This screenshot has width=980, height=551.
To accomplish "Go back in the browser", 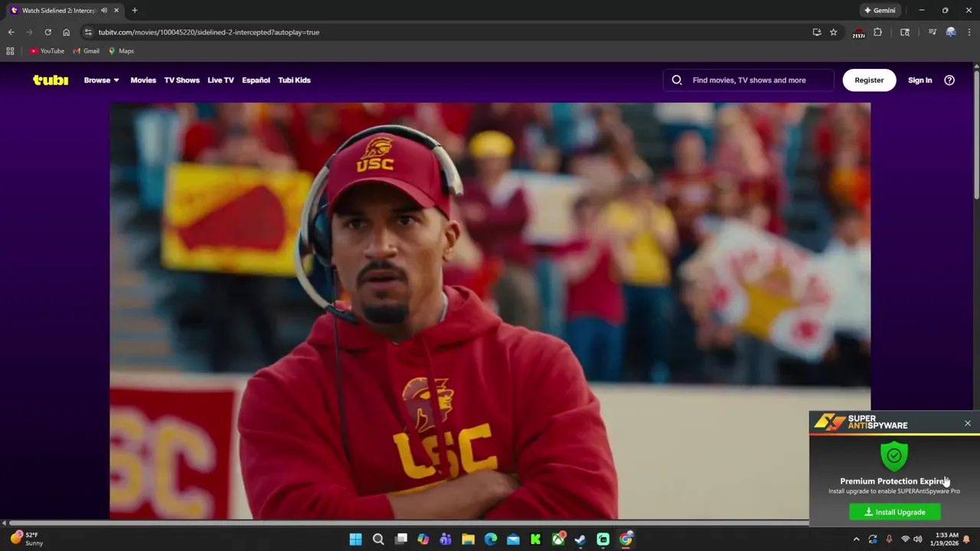I will pos(11,32).
